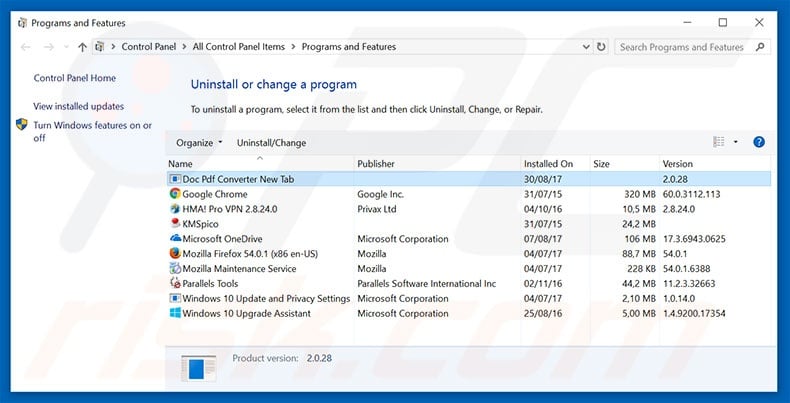Click the KMSpico red icon

click(175, 223)
